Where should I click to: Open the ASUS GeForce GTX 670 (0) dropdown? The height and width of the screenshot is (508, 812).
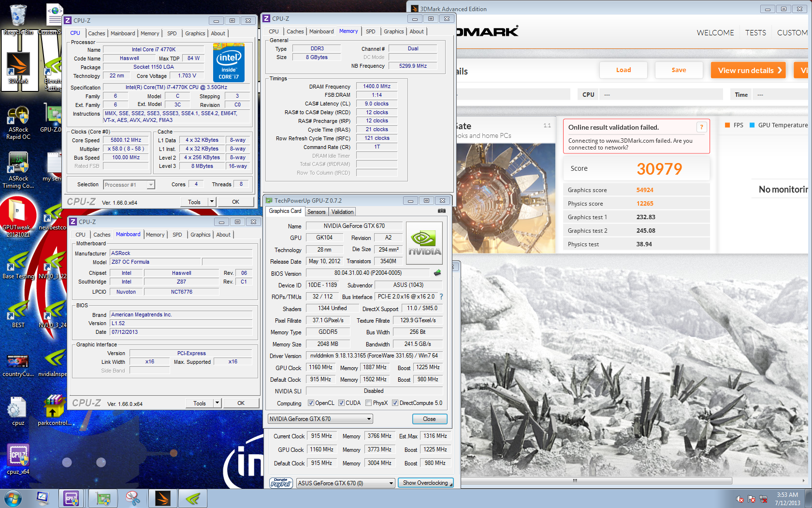pos(346,483)
